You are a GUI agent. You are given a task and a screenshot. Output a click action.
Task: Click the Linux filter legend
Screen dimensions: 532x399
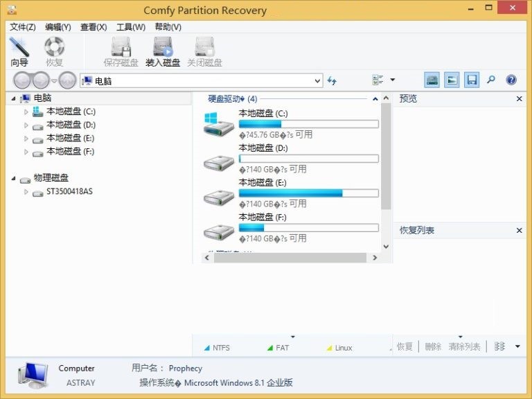click(339, 348)
